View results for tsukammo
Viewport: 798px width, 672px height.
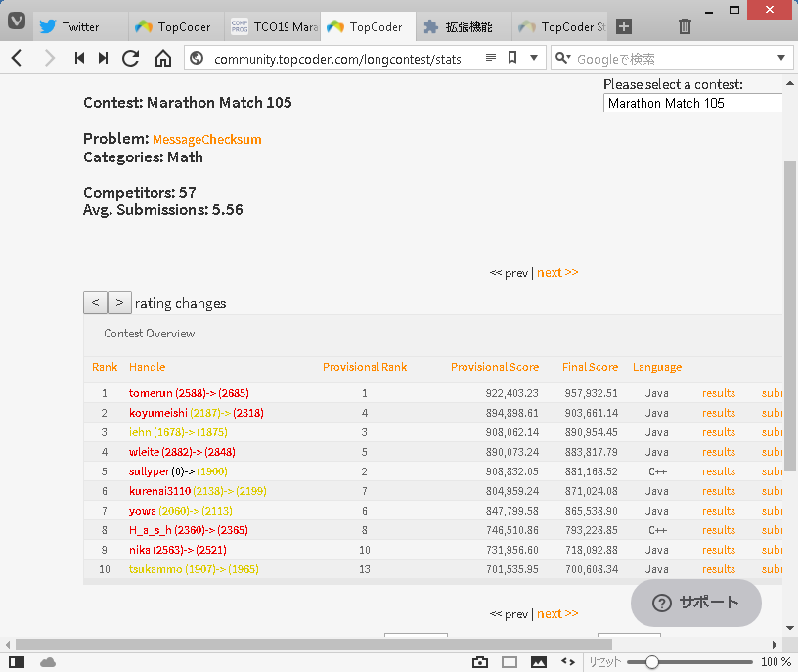[x=719, y=569]
